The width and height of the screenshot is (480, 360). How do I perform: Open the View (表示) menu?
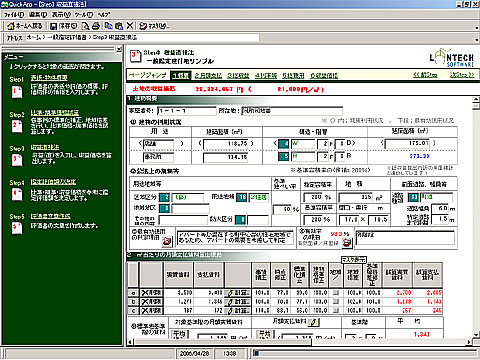pyautogui.click(x=61, y=15)
